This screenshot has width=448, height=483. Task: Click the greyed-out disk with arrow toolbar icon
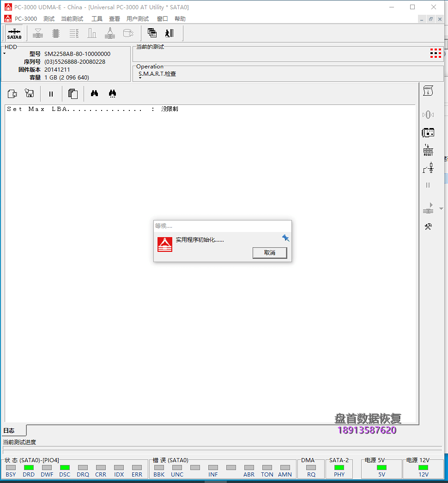click(x=128, y=33)
